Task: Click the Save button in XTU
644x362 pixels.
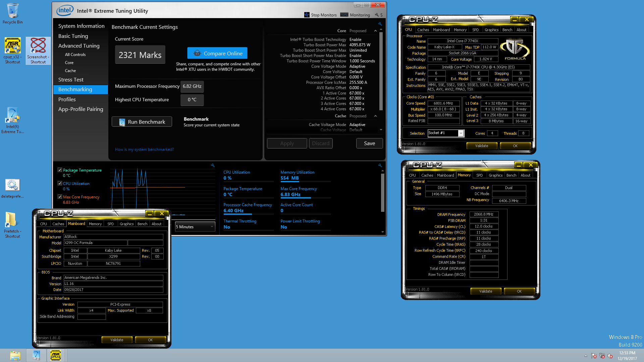Action: pyautogui.click(x=369, y=143)
